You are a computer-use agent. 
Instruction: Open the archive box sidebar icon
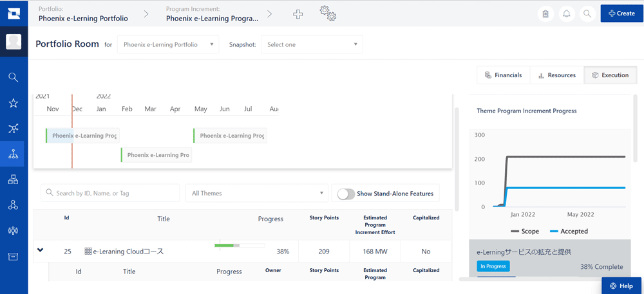coord(14,257)
